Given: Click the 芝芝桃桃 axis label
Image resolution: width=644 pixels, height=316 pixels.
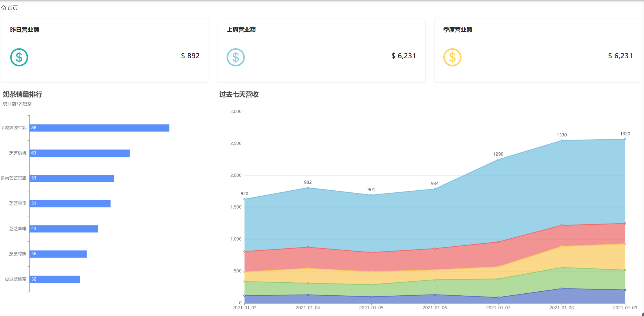Looking at the screenshot, I should pyautogui.click(x=18, y=153).
